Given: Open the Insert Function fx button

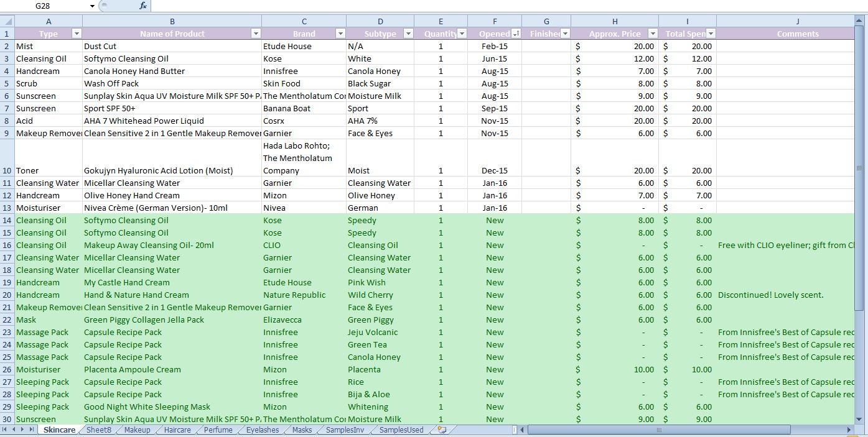Looking at the screenshot, I should 142,6.
